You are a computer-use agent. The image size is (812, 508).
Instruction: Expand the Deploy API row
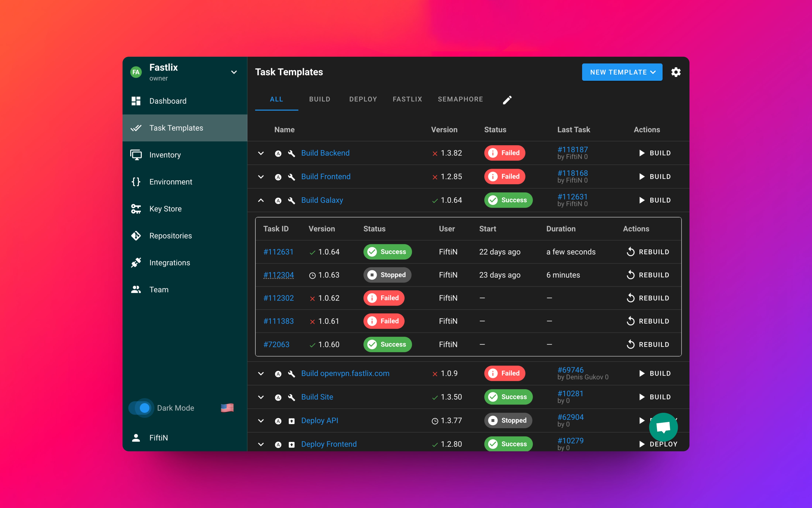pyautogui.click(x=261, y=421)
